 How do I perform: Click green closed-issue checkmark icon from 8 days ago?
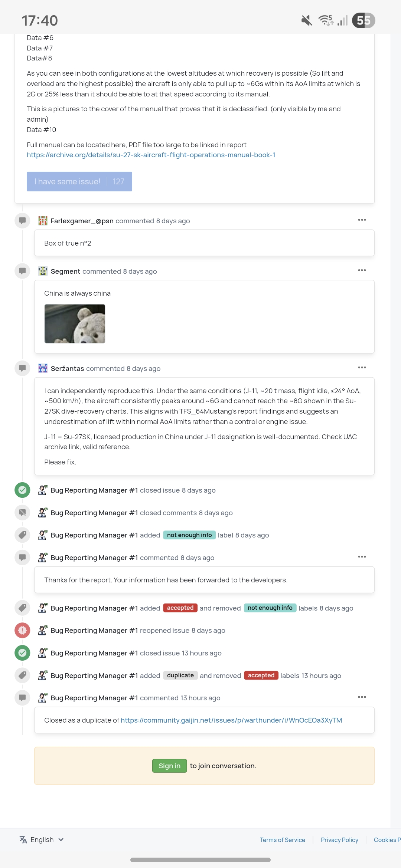tap(22, 490)
